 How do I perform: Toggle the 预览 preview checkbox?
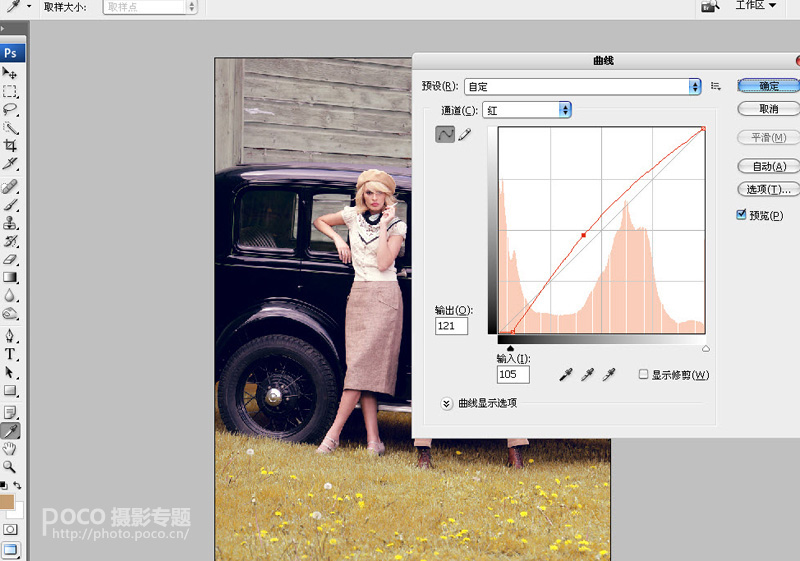coord(741,215)
